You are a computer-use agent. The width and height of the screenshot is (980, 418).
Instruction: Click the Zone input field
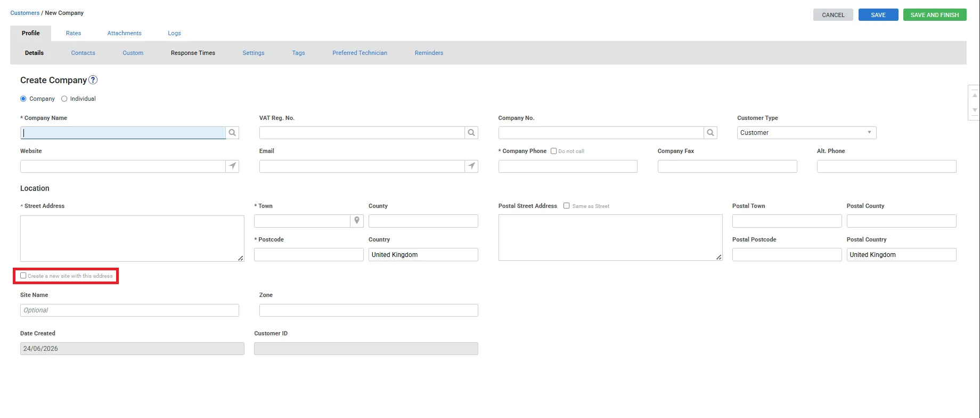click(369, 310)
